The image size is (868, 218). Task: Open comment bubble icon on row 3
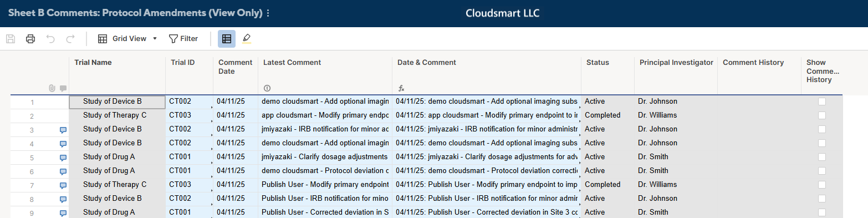tap(63, 130)
